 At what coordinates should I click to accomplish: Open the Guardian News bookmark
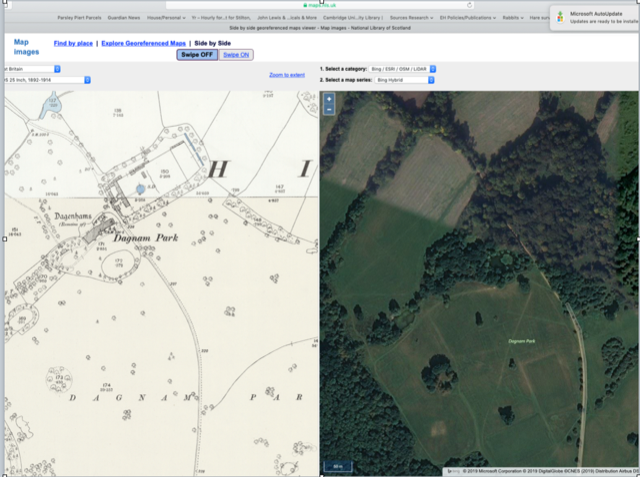tap(124, 18)
